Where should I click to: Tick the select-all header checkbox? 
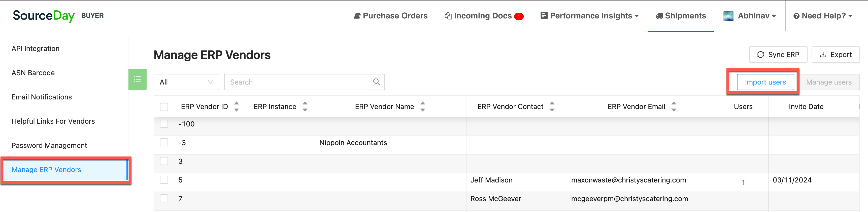point(164,107)
